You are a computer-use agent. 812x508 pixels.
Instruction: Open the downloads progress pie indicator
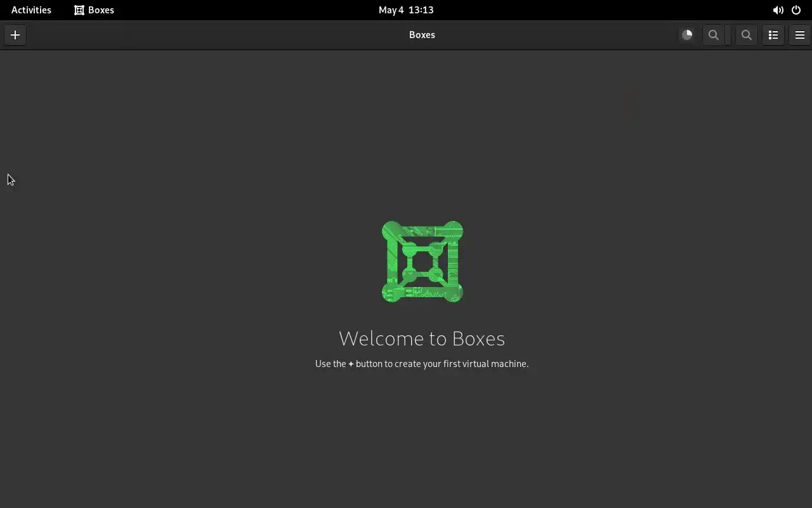click(687, 35)
